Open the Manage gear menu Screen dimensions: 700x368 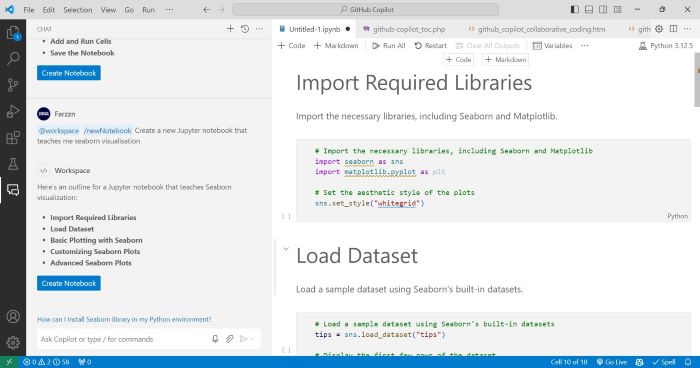click(x=13, y=343)
